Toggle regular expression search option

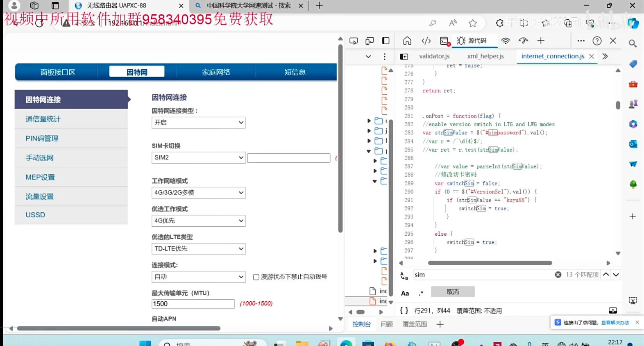click(x=421, y=293)
